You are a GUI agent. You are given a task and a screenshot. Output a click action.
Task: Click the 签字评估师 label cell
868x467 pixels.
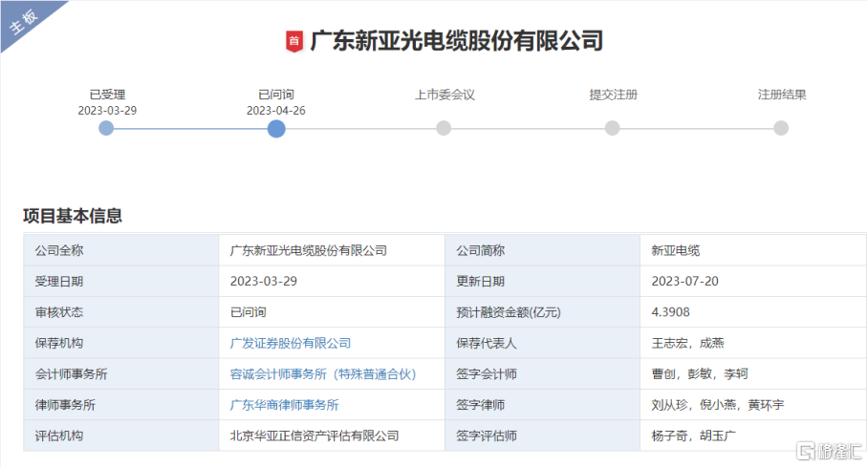tap(543, 436)
